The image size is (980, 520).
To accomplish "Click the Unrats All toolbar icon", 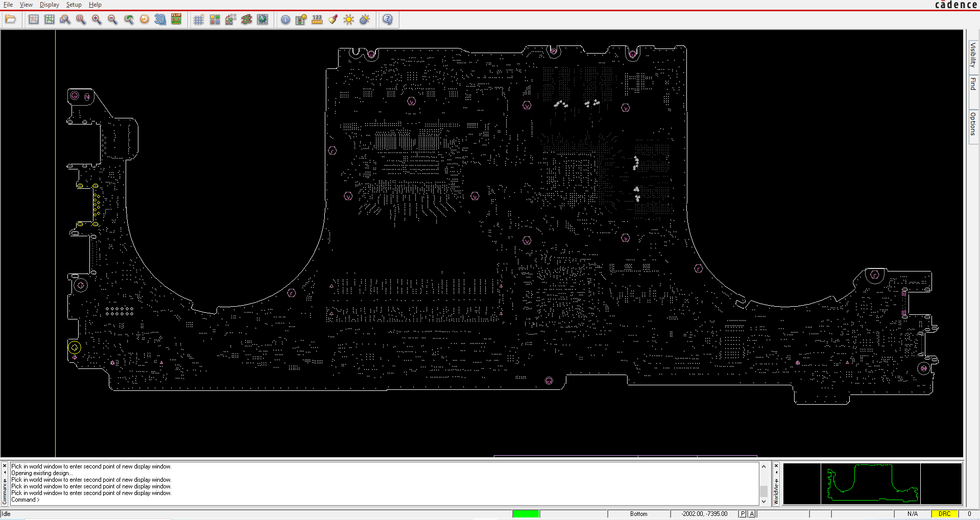I will (x=34, y=19).
